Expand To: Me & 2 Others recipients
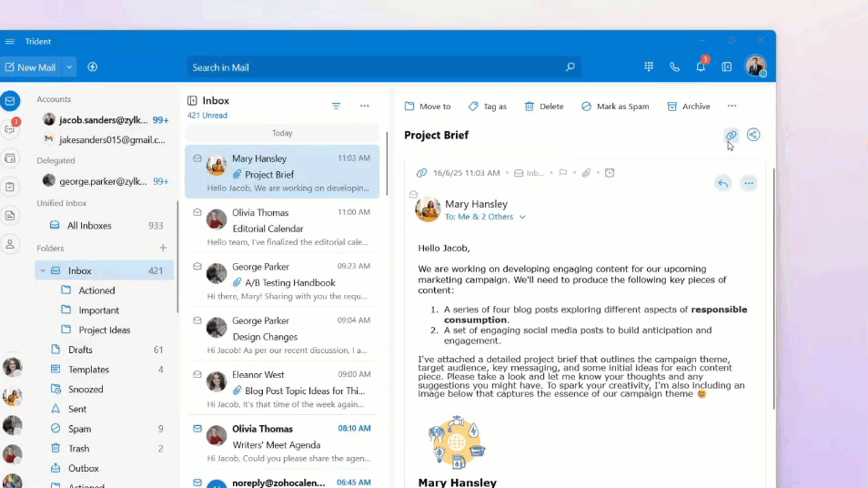The height and width of the screenshot is (488, 868). [x=485, y=217]
